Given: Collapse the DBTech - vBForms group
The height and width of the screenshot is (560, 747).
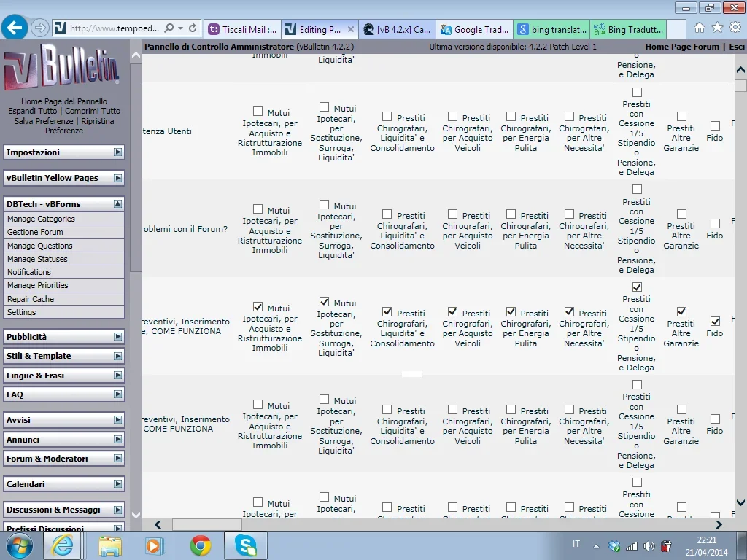Looking at the screenshot, I should (117, 204).
